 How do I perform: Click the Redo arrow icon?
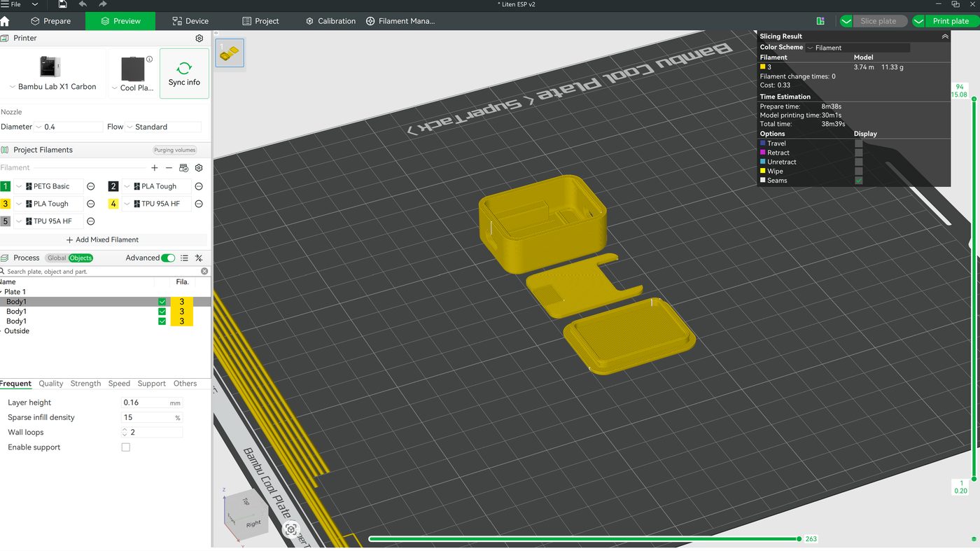click(x=103, y=4)
